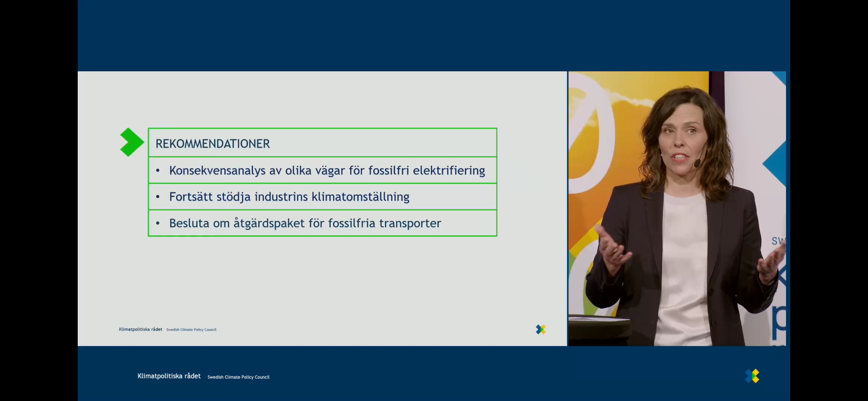Click the SW letters on the backdrop
Image resolution: width=868 pixels, height=401 pixels.
click(x=778, y=241)
